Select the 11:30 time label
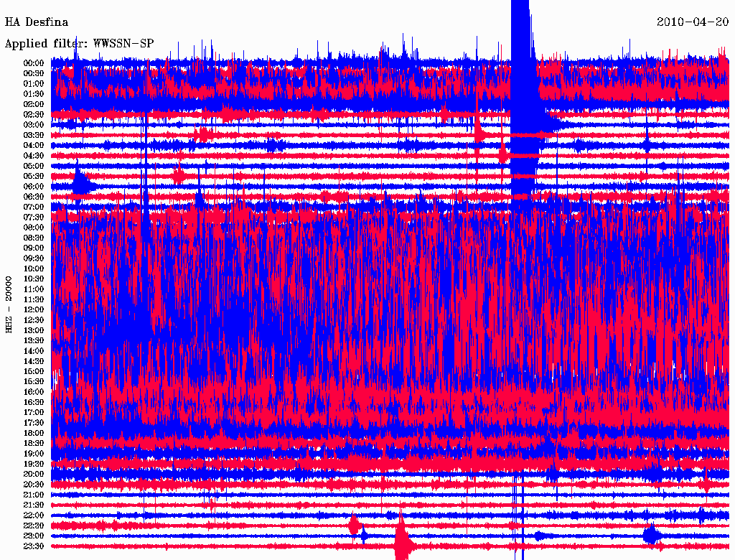Viewport: 735px width, 560px height. 33,299
